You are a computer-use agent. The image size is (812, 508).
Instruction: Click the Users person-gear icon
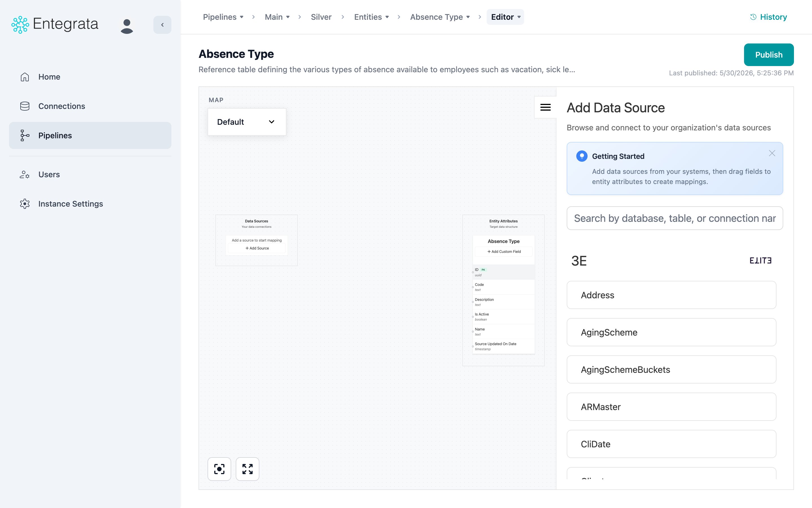click(x=25, y=174)
